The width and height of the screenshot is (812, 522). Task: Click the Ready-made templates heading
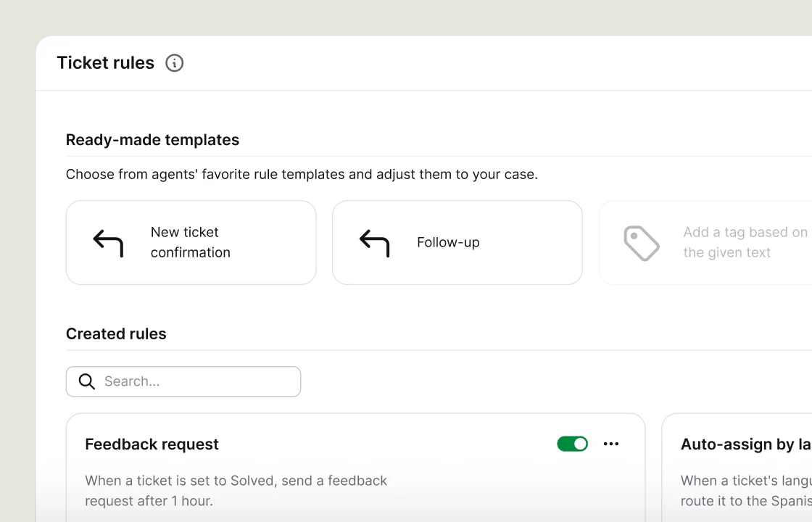point(152,140)
